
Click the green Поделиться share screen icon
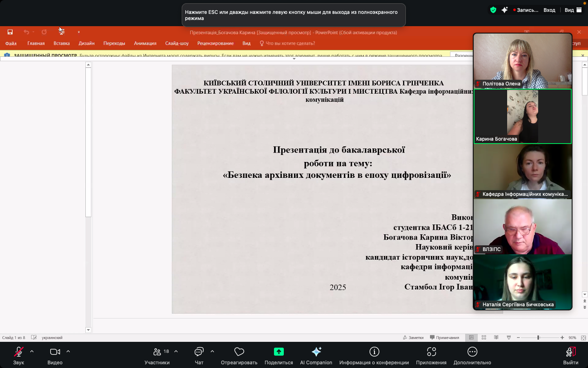(x=278, y=352)
